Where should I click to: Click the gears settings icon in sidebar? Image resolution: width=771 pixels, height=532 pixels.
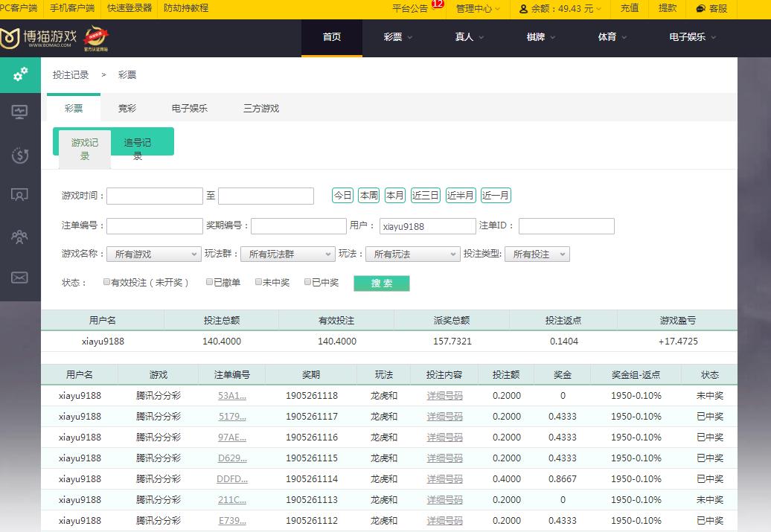[20, 74]
